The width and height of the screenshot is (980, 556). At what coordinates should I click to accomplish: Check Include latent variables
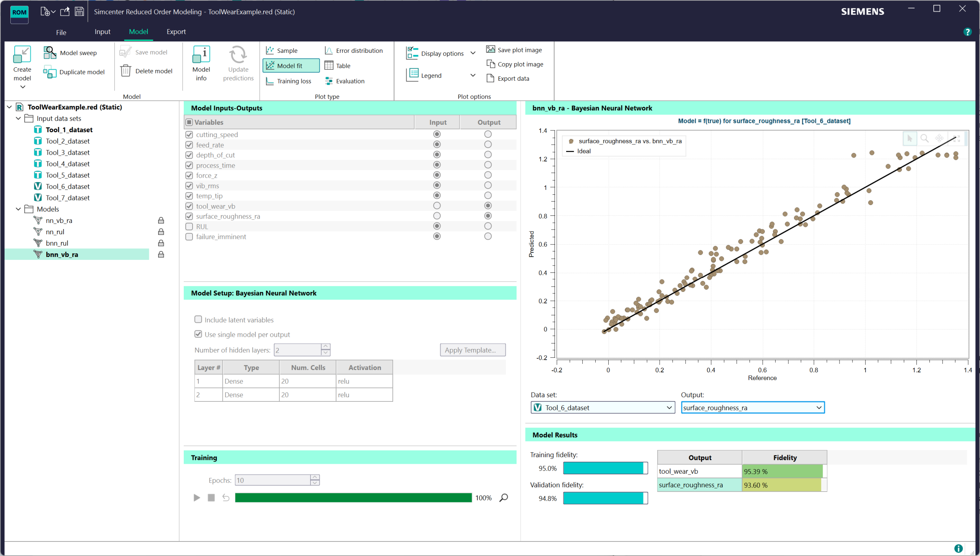198,319
